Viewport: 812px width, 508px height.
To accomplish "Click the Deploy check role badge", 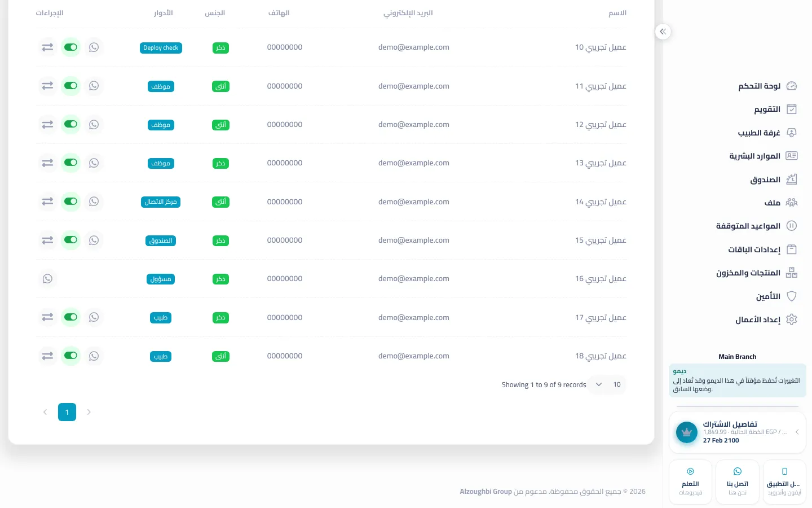I will pos(161,48).
